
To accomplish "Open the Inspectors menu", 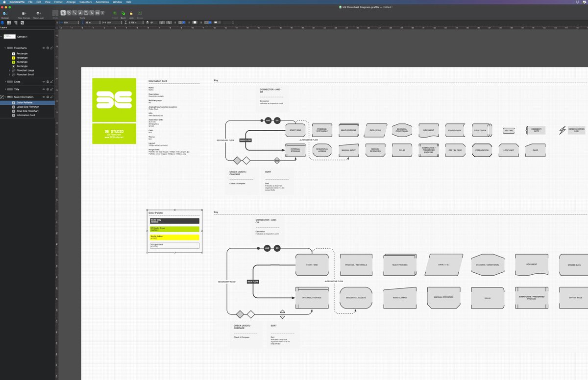I will (86, 2).
